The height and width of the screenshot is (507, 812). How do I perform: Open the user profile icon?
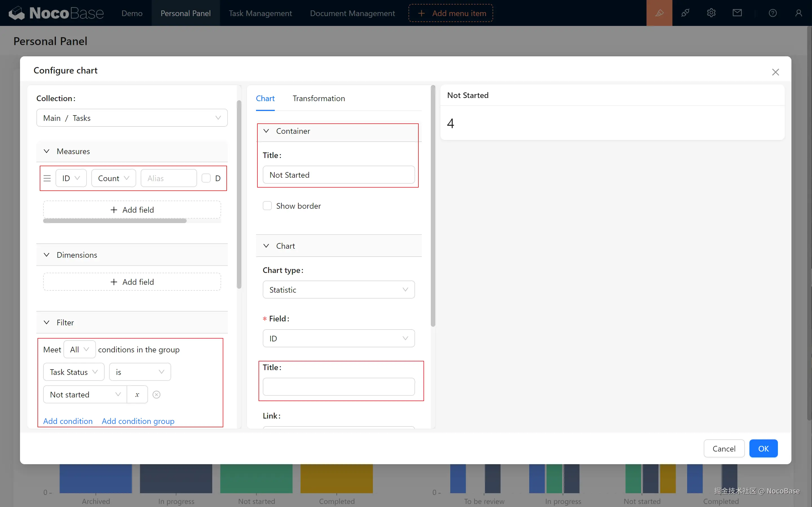click(x=798, y=13)
